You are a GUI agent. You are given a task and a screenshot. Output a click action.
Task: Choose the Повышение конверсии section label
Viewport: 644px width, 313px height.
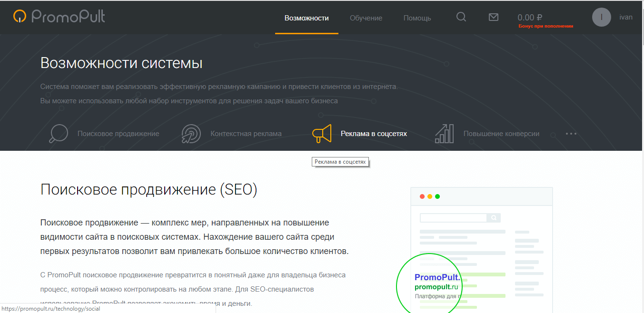pos(501,134)
